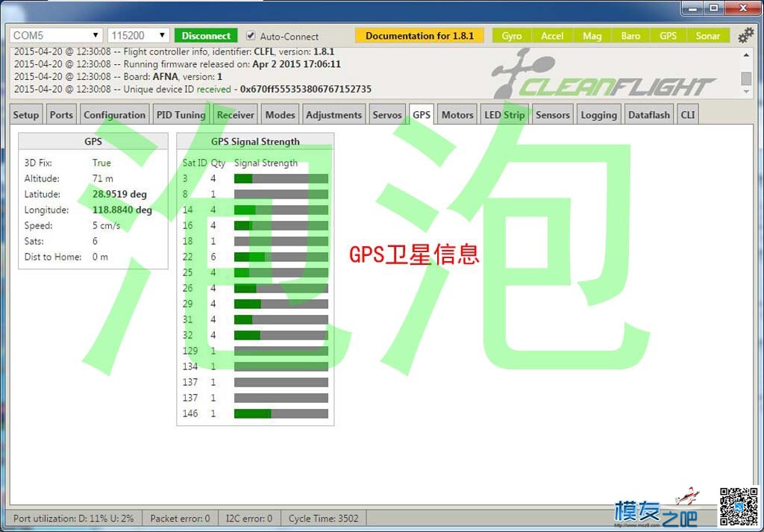
Task: Switch to the Setup tab
Action: click(x=26, y=115)
